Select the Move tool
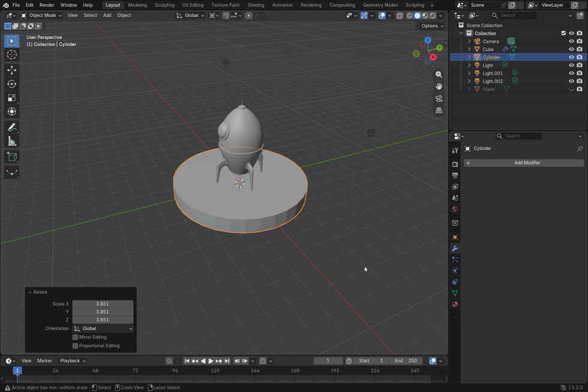Screen dimensions: 588x392 pos(11,70)
